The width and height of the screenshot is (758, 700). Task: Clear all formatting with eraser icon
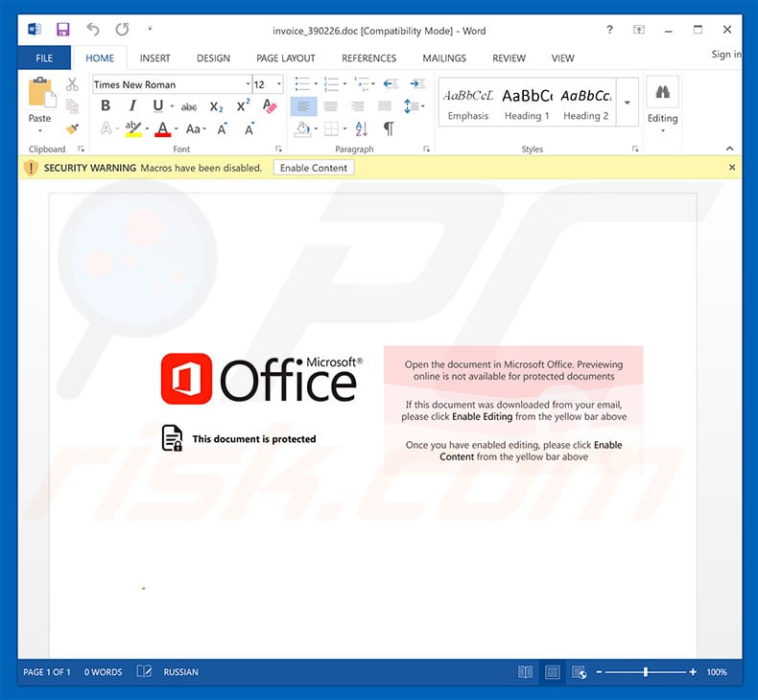[x=270, y=105]
